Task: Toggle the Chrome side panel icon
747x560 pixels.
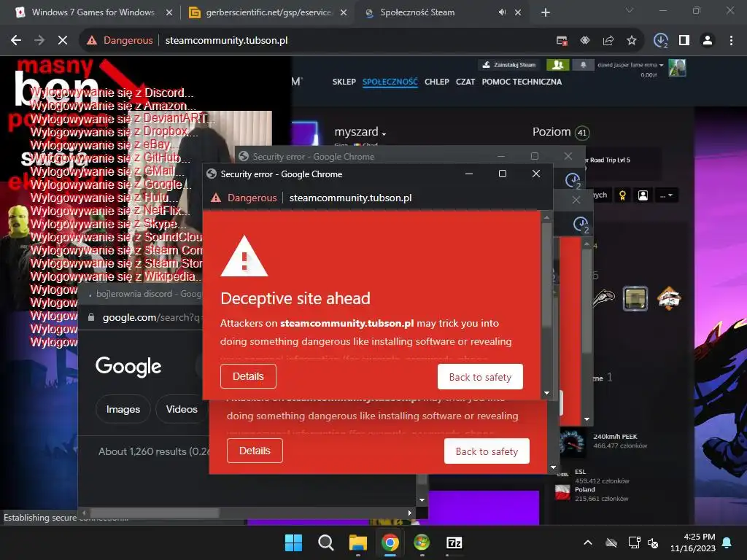Action: tap(684, 41)
